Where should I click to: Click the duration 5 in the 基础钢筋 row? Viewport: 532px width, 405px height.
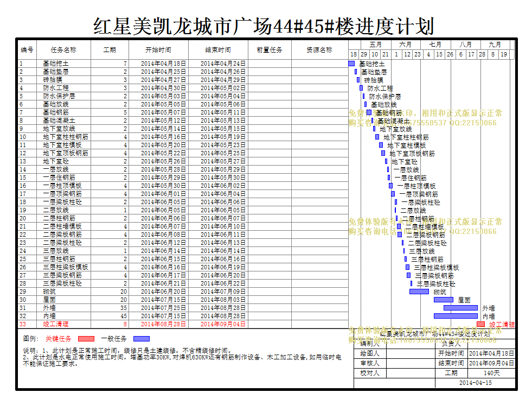pyautogui.click(x=125, y=112)
